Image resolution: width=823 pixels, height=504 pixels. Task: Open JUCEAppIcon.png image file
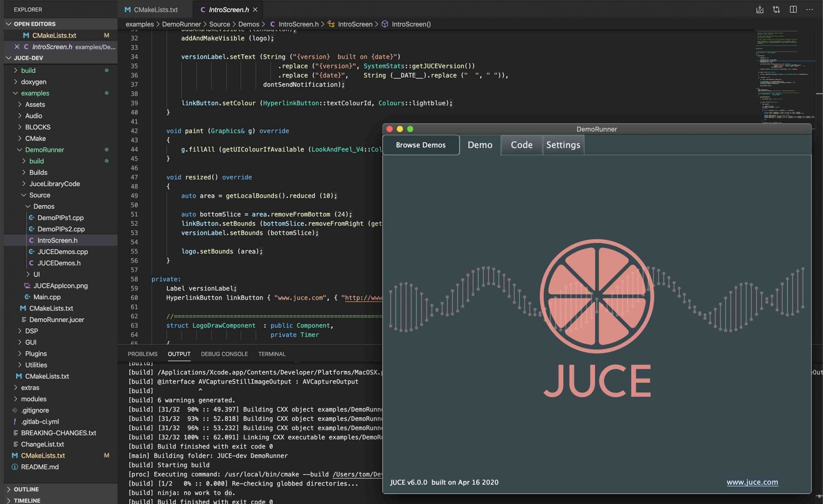point(60,286)
